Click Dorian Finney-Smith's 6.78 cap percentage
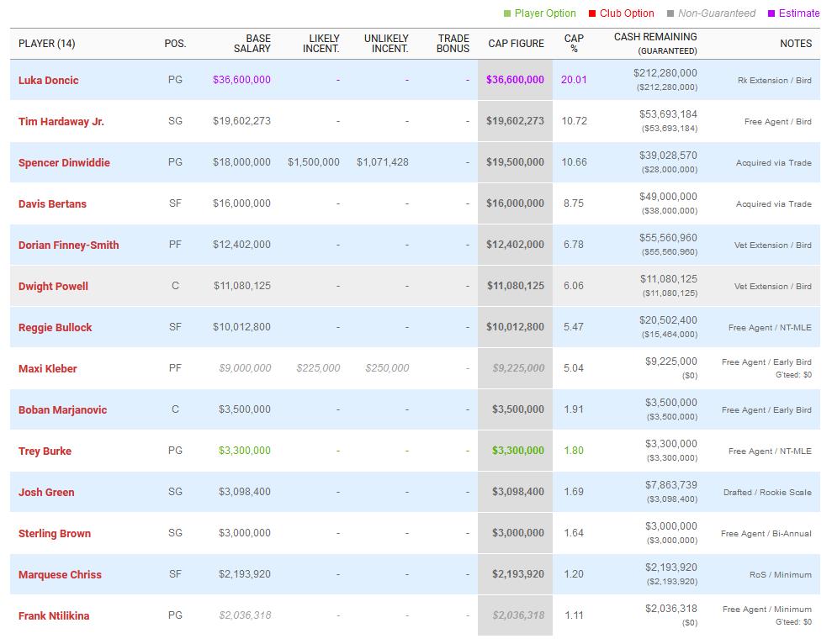 (574, 245)
